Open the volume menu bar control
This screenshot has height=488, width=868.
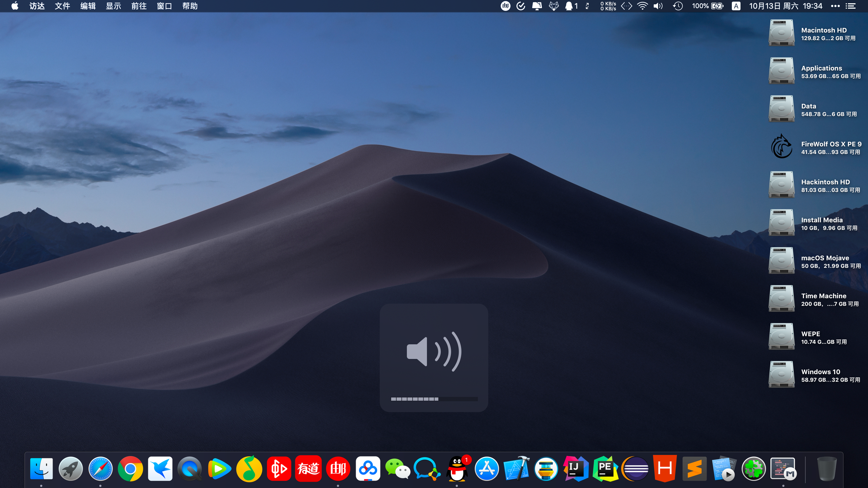pyautogui.click(x=658, y=6)
